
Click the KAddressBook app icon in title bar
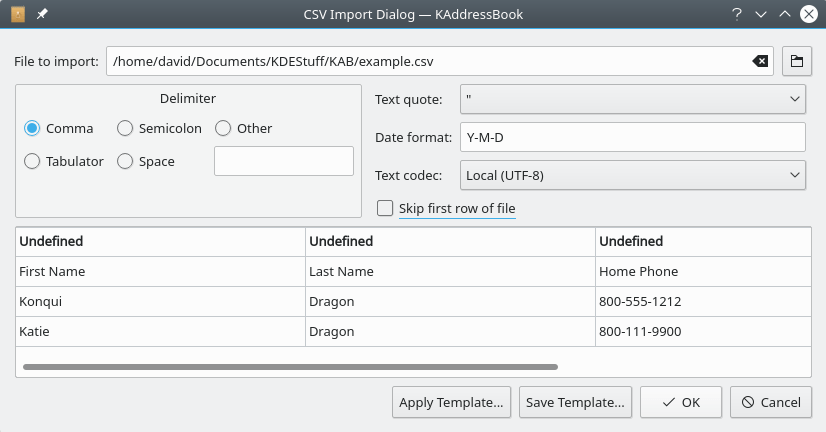click(18, 14)
